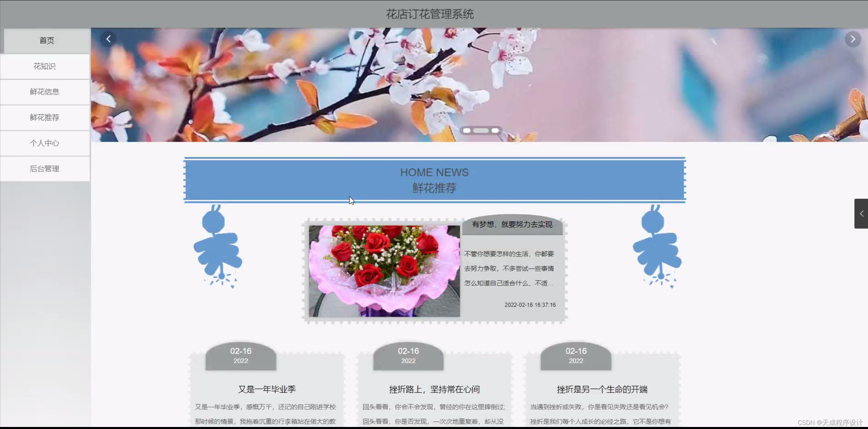Click the timestamp 2022-02-16 16:37:16

click(530, 305)
